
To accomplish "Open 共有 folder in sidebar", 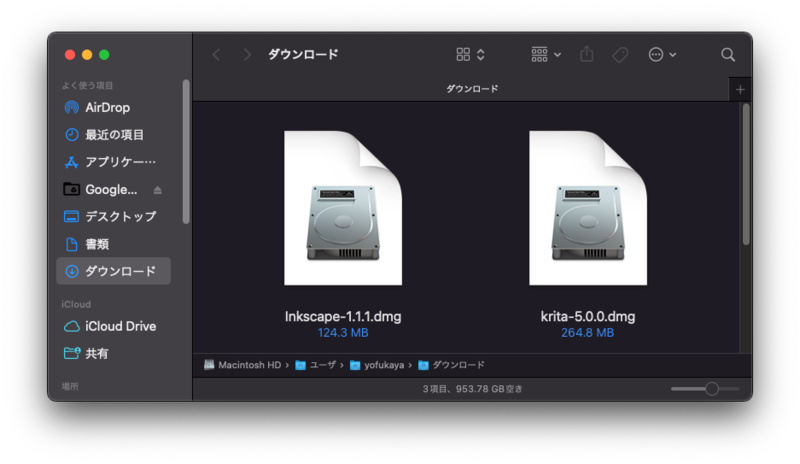I will coord(113,353).
